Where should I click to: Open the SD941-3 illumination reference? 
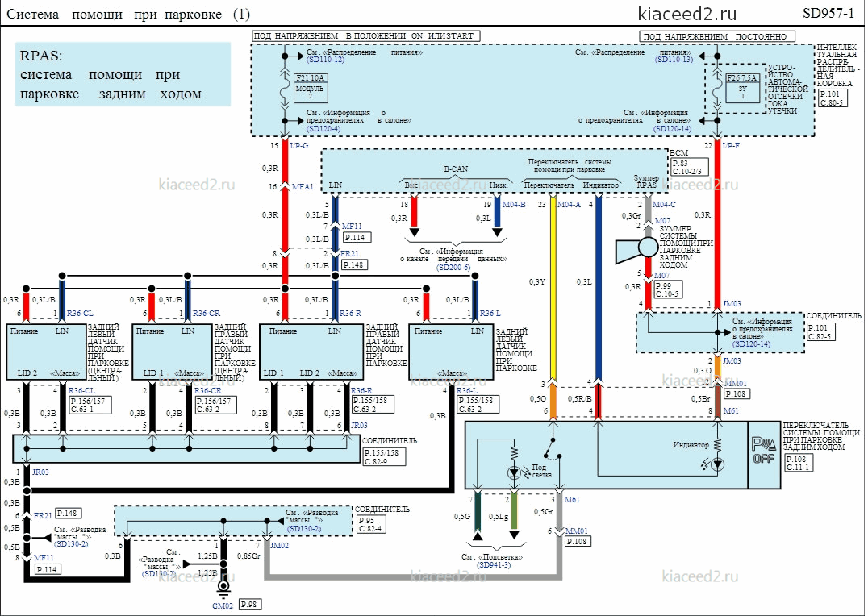[x=493, y=565]
